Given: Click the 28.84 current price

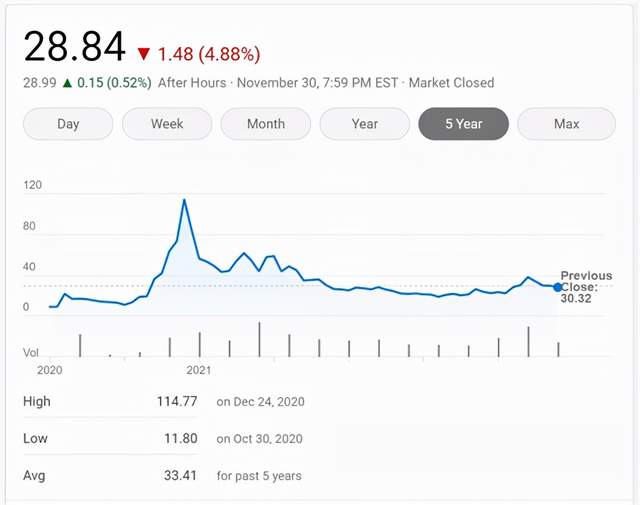Looking at the screenshot, I should click(x=75, y=48).
